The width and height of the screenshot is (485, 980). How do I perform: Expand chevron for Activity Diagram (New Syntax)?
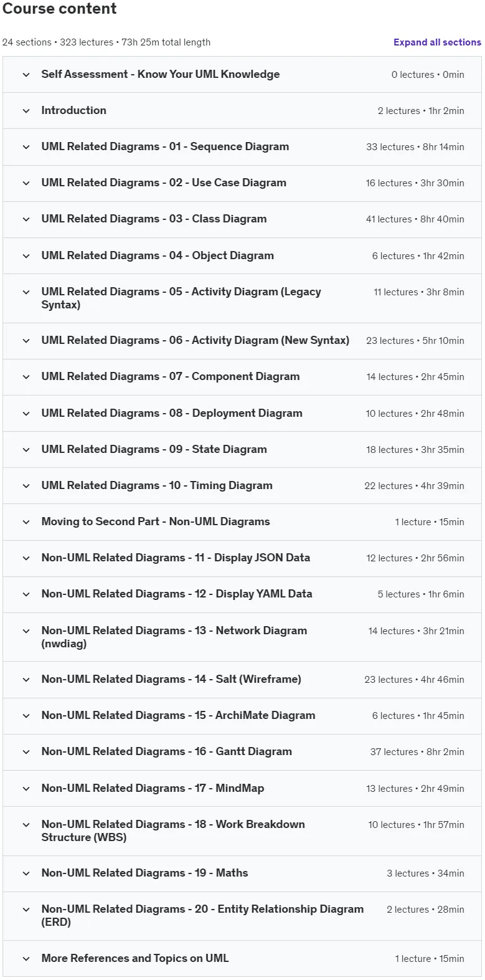pos(26,341)
